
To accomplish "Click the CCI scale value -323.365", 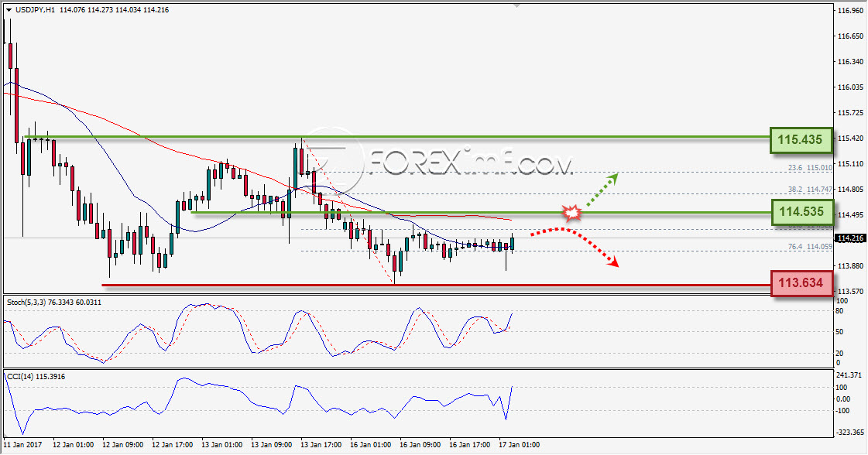I will [851, 432].
